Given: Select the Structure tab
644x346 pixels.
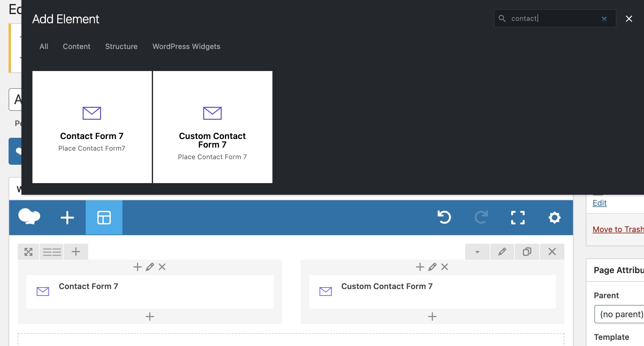Looking at the screenshot, I should click(121, 47).
